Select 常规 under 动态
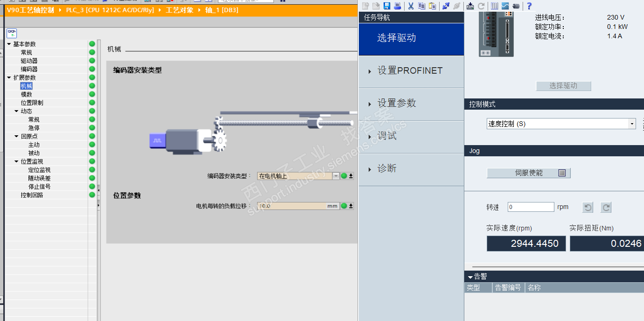Viewport: 644px width, 321px height. [x=34, y=119]
